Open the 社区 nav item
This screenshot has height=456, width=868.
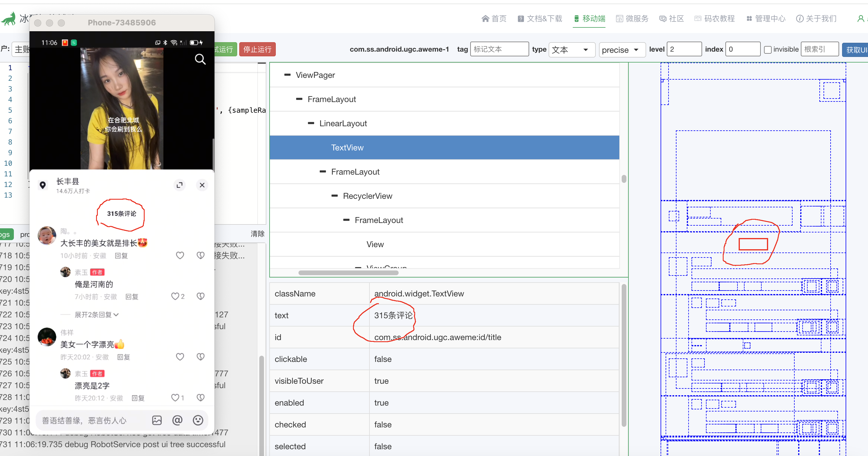pos(671,19)
